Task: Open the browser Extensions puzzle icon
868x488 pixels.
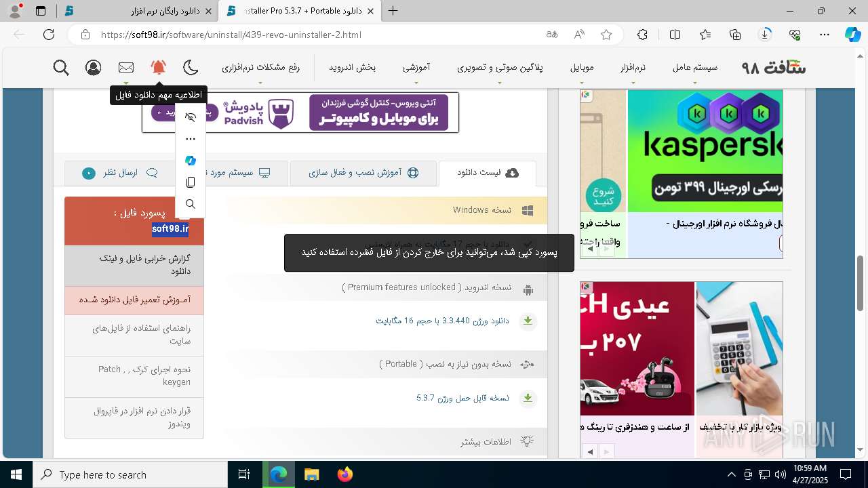Action: click(x=642, y=35)
